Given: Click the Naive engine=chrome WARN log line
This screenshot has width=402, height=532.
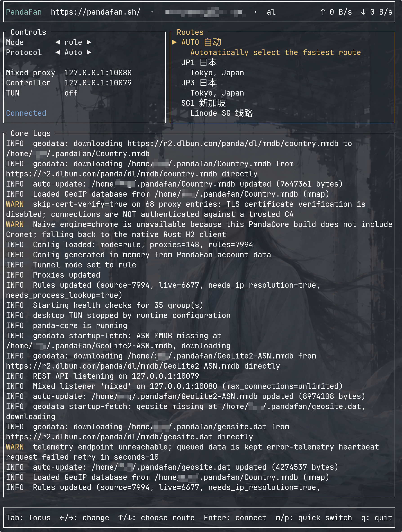Looking at the screenshot, I should [199, 229].
